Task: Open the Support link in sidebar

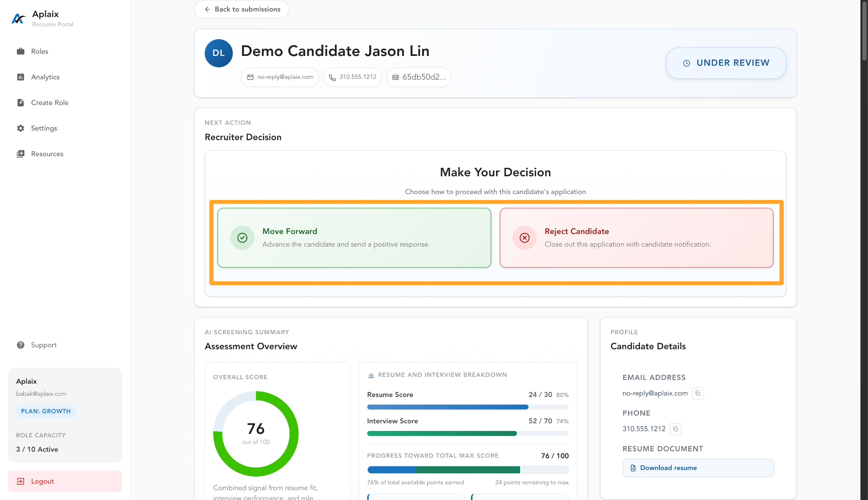Action: click(x=65, y=345)
